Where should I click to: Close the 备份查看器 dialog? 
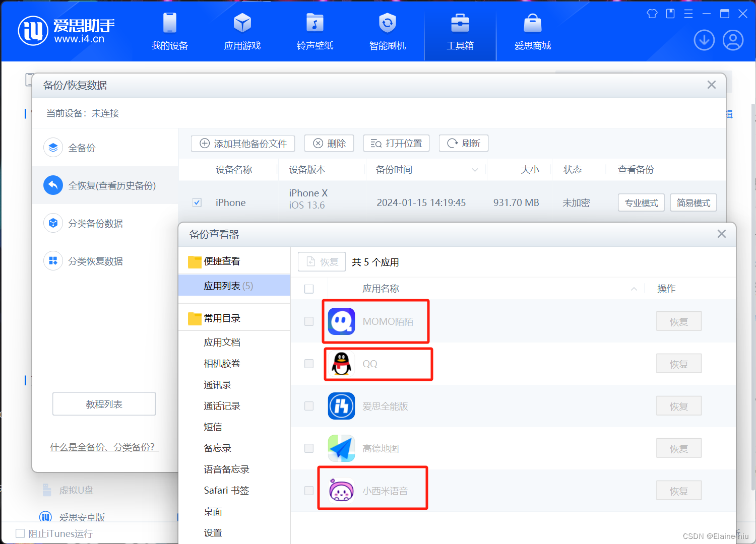tap(722, 234)
